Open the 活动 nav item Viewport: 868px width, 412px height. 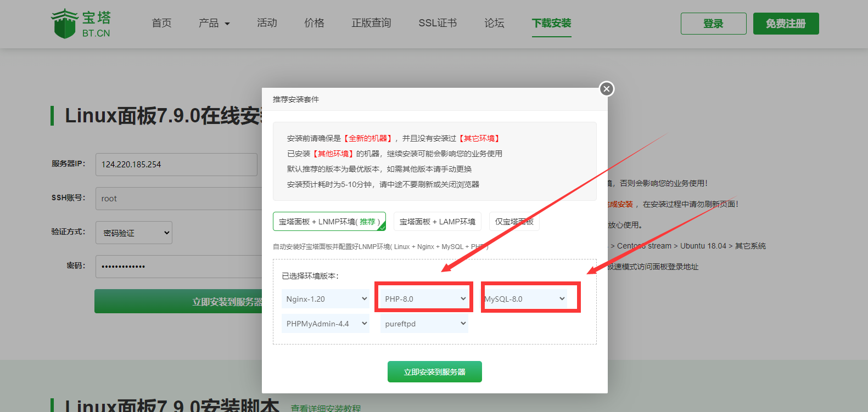click(267, 23)
